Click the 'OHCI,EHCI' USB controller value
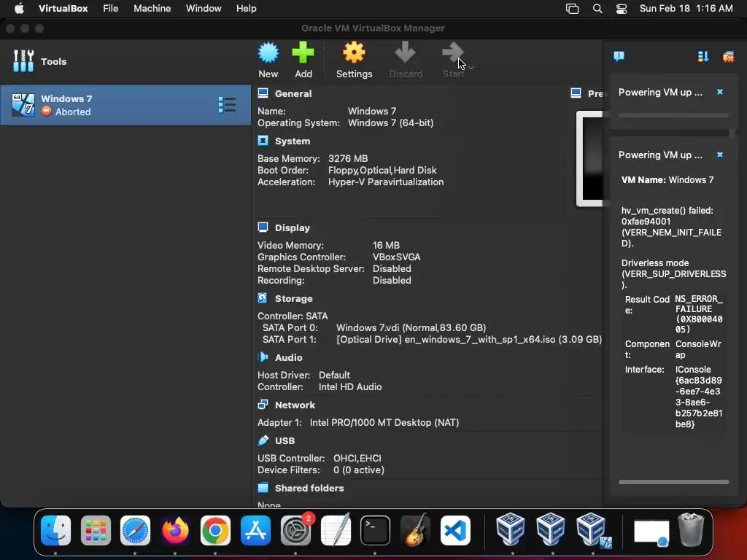Viewport: 747px width, 560px height. click(357, 458)
